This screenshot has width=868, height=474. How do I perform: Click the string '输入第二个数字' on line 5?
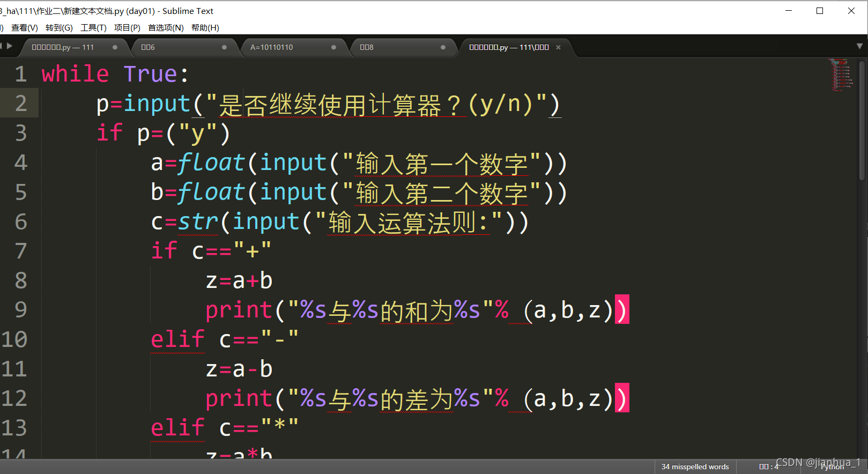pyautogui.click(x=442, y=193)
